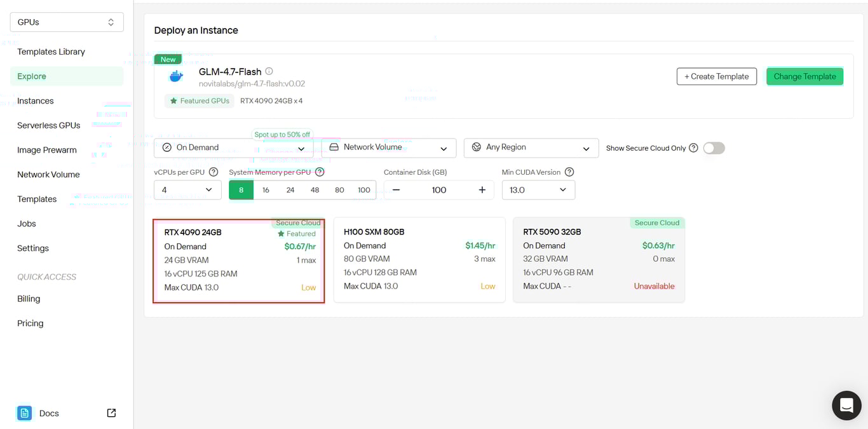
Task: Click the Docs external link icon
Action: (x=111, y=413)
